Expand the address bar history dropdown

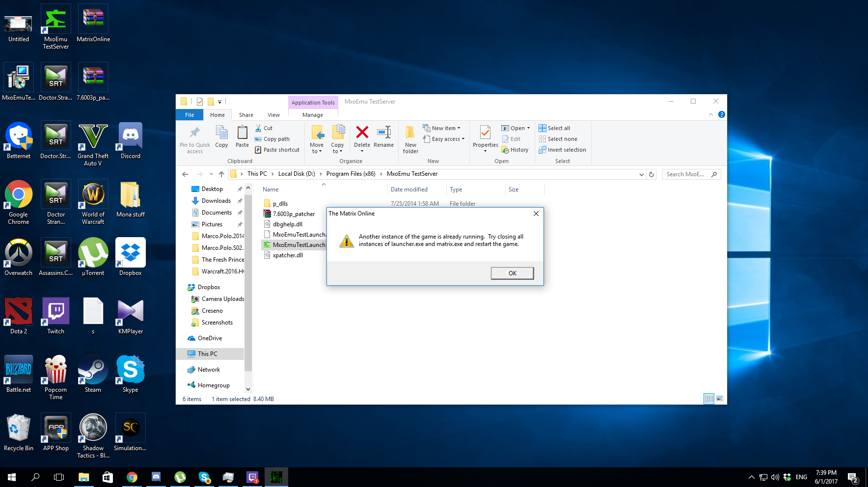(641, 174)
